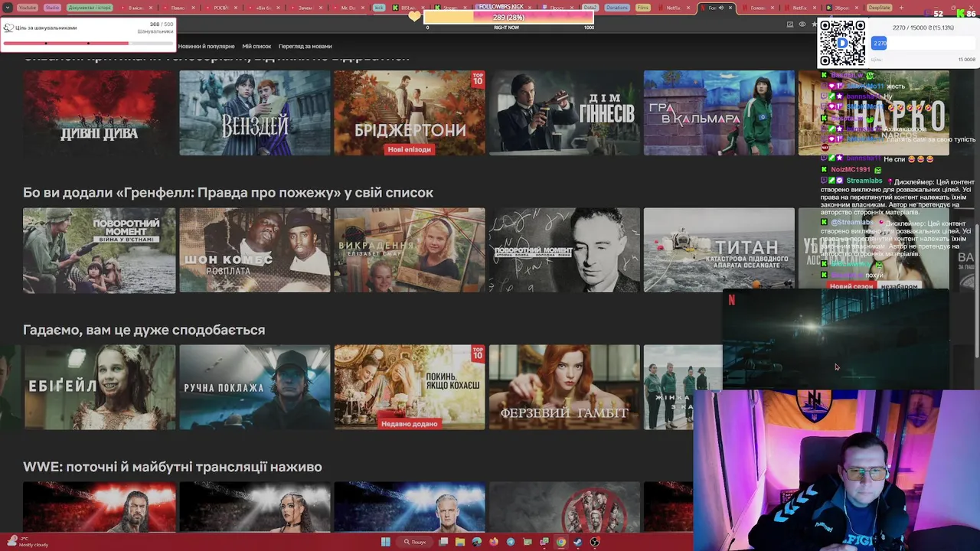Mute the active Netflix tab's speaker icon
This screenshot has width=980, height=551.
pos(720,8)
